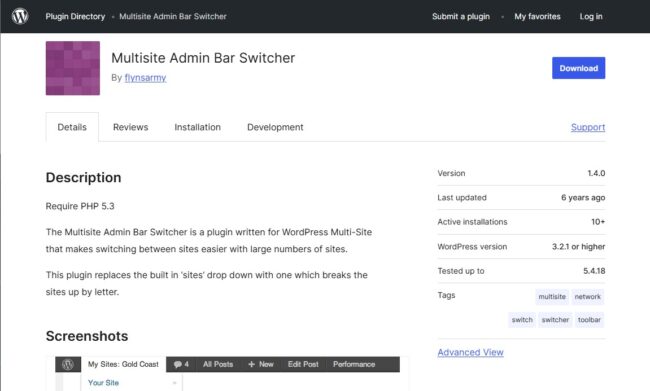The width and height of the screenshot is (650, 391).
Task: Open the Development tab
Action: click(x=275, y=127)
